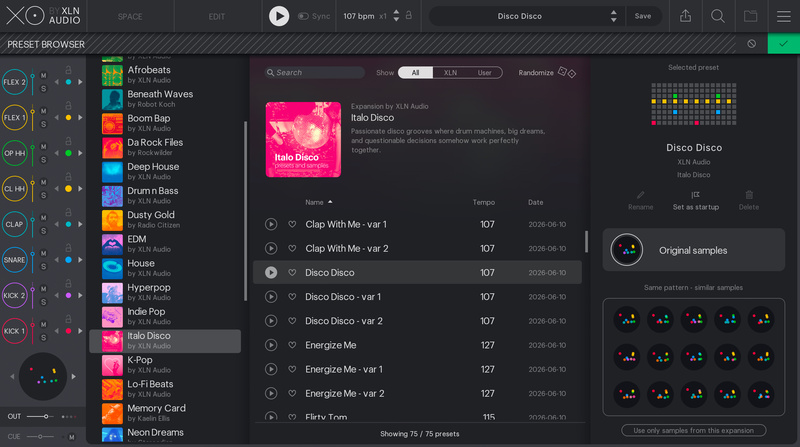Click the preset list scrollbar

click(586, 241)
